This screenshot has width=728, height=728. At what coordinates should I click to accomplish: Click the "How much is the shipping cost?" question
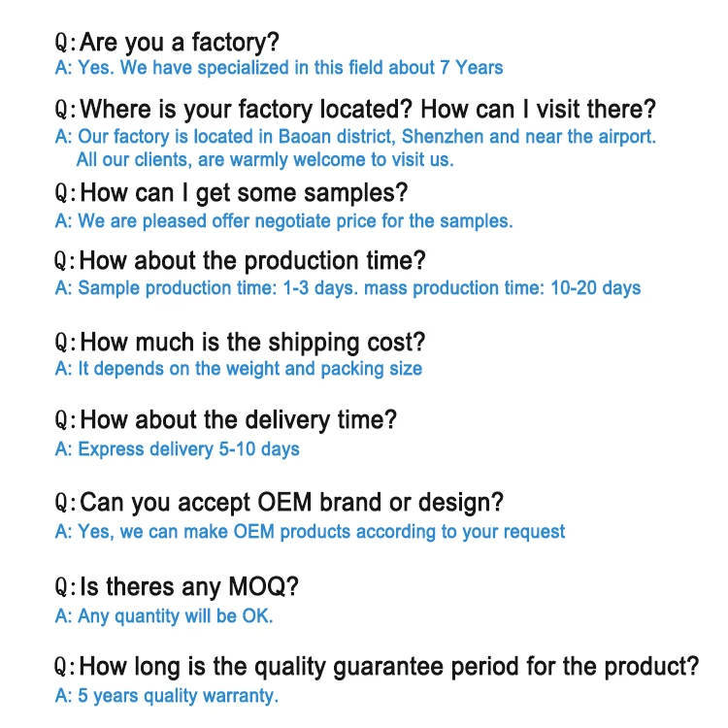(x=252, y=342)
